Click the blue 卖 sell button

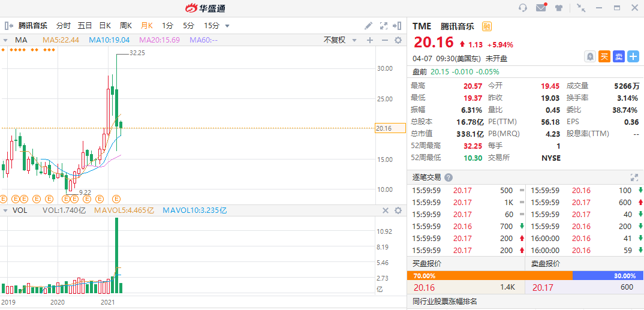[x=619, y=56]
